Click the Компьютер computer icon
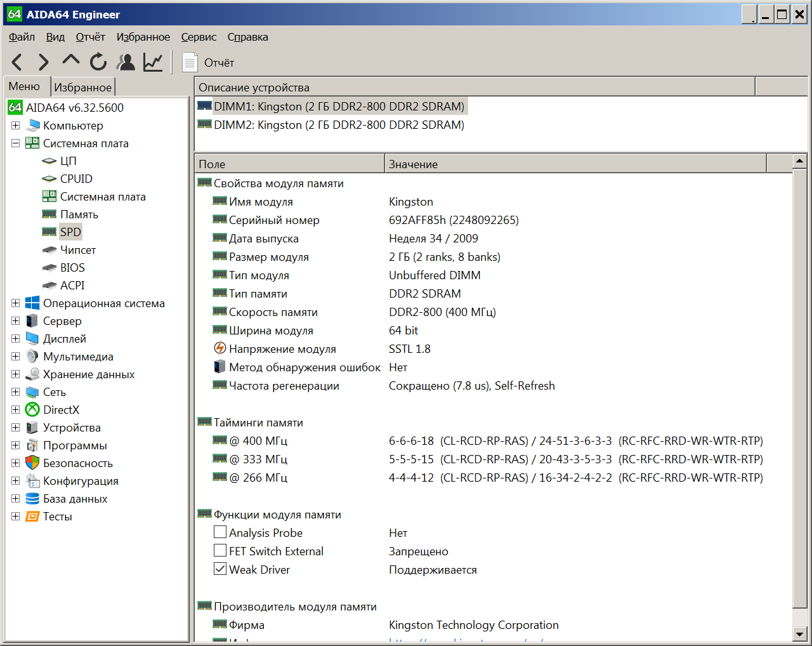 [x=32, y=126]
